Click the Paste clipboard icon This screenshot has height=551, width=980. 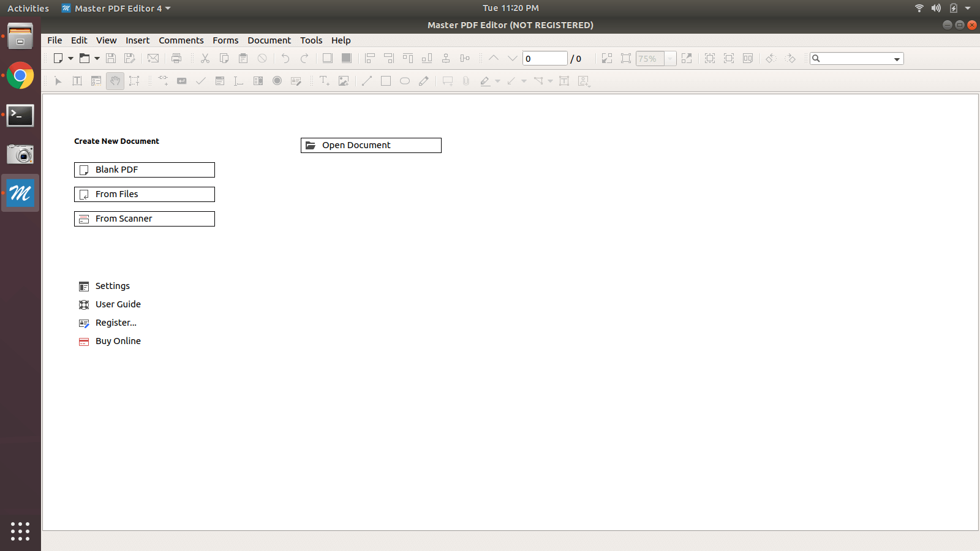click(x=243, y=58)
